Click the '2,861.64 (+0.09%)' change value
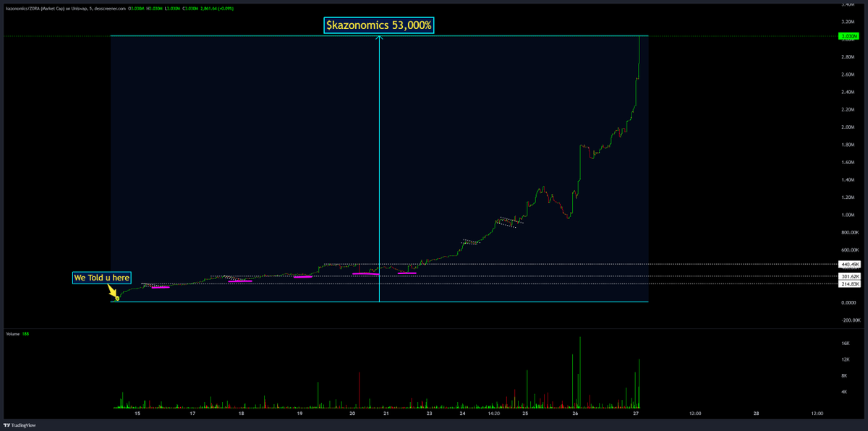 coord(217,9)
